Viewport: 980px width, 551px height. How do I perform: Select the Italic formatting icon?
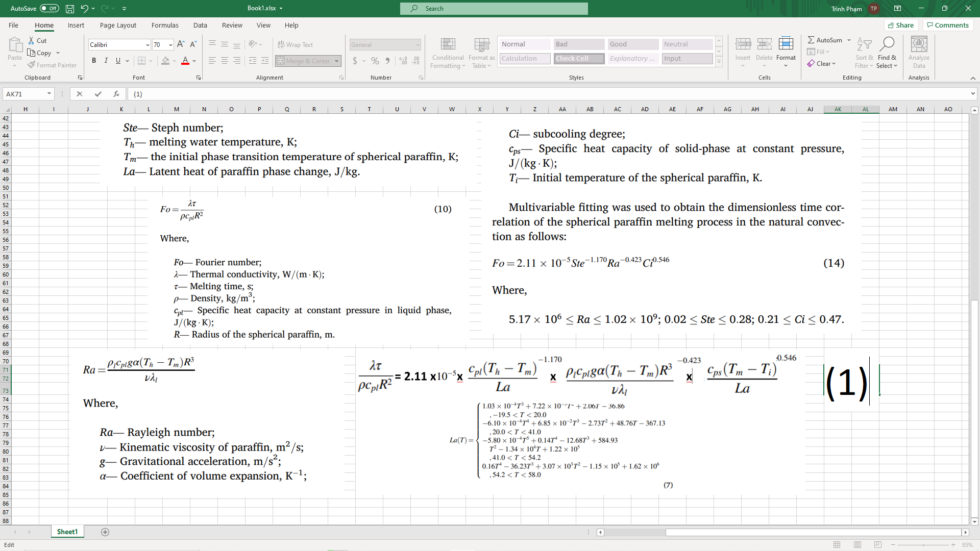(x=106, y=60)
